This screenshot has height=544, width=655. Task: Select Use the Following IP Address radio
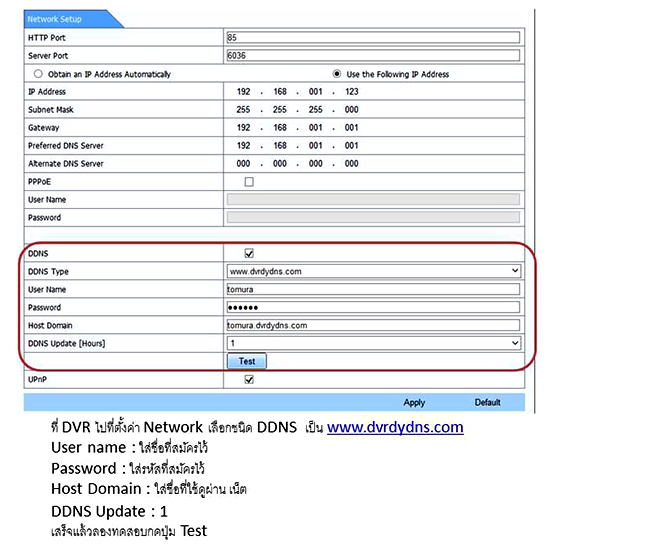(x=337, y=74)
